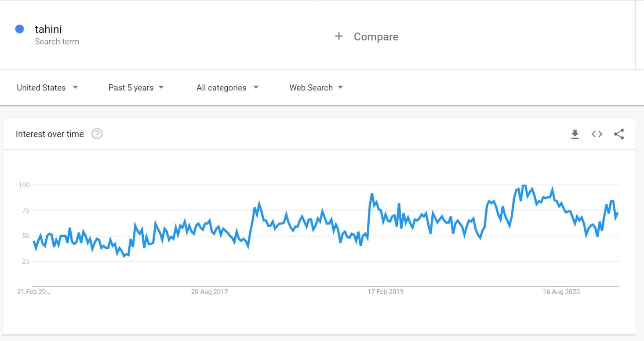This screenshot has width=644, height=341.
Task: Expand the All categories dropdown
Action: [x=227, y=87]
